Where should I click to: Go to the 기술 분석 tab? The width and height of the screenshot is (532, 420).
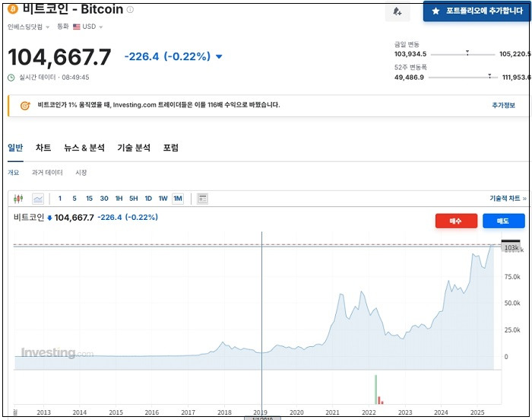(134, 148)
